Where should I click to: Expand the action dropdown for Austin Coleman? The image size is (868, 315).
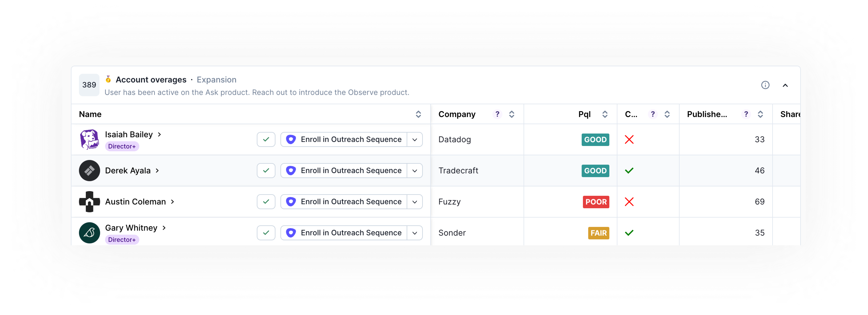pos(414,202)
